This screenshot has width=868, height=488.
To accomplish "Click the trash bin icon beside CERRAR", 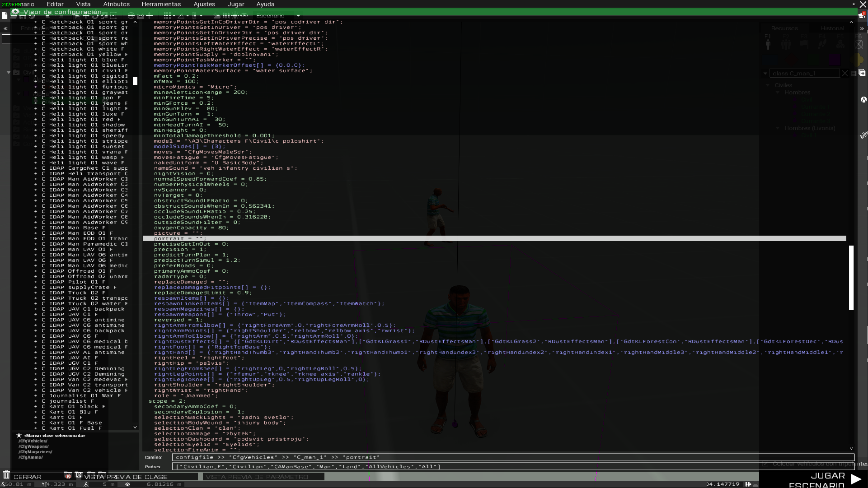I will [x=6, y=475].
